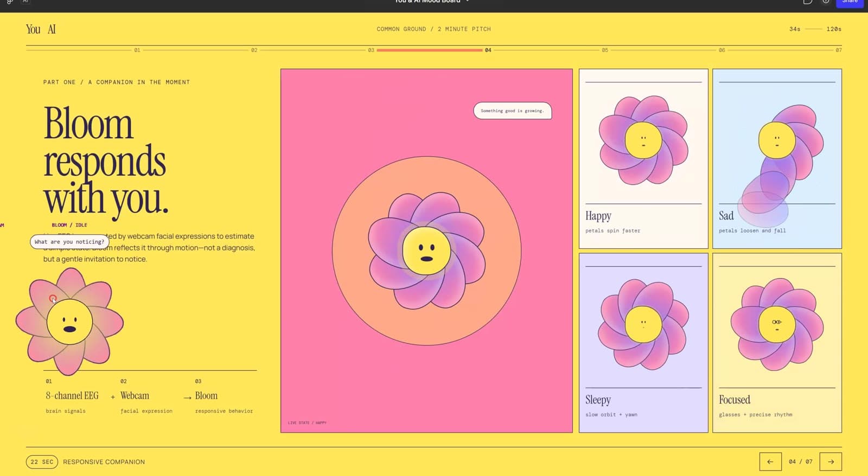The width and height of the screenshot is (868, 476).
Task: Click the Share button in top bar
Action: (850, 2)
